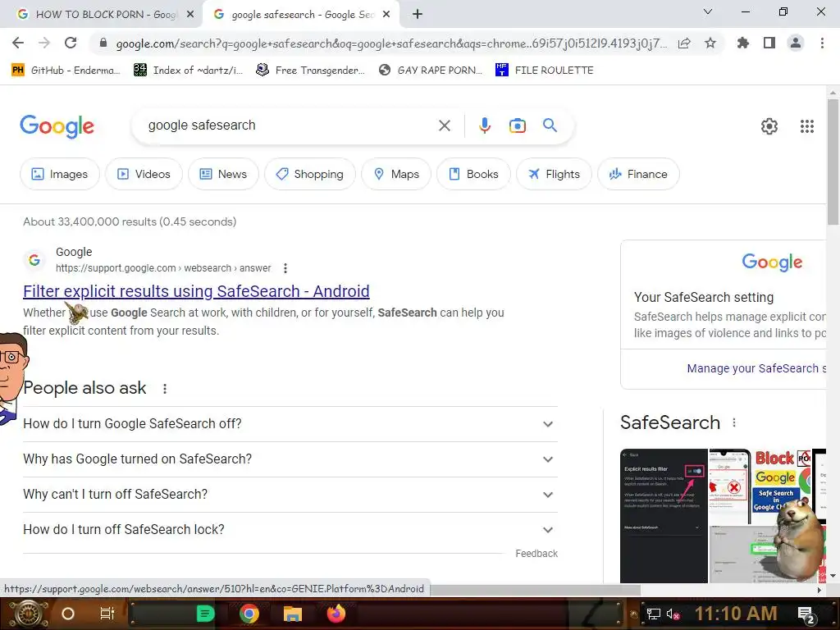Filter results by News
Image resolution: width=840 pixels, height=630 pixels.
point(223,174)
